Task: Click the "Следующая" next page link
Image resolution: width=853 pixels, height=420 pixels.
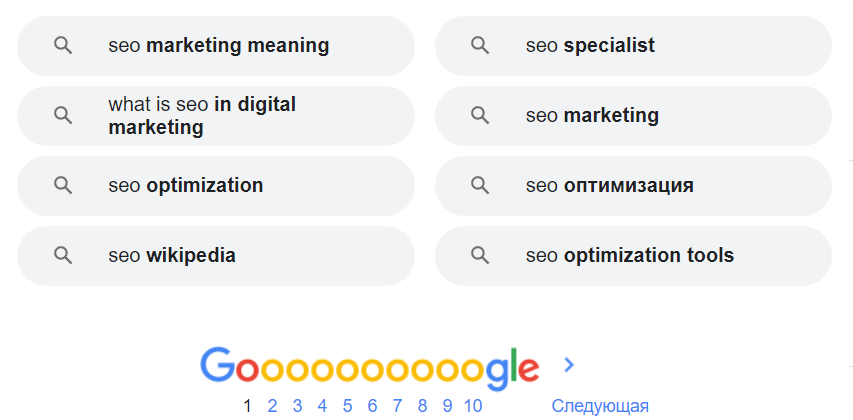Action: 600,406
